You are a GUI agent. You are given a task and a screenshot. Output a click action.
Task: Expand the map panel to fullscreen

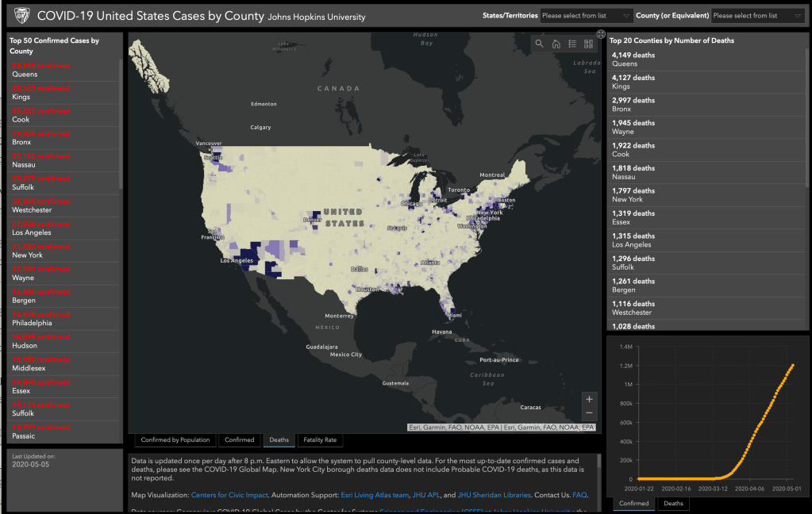point(601,34)
